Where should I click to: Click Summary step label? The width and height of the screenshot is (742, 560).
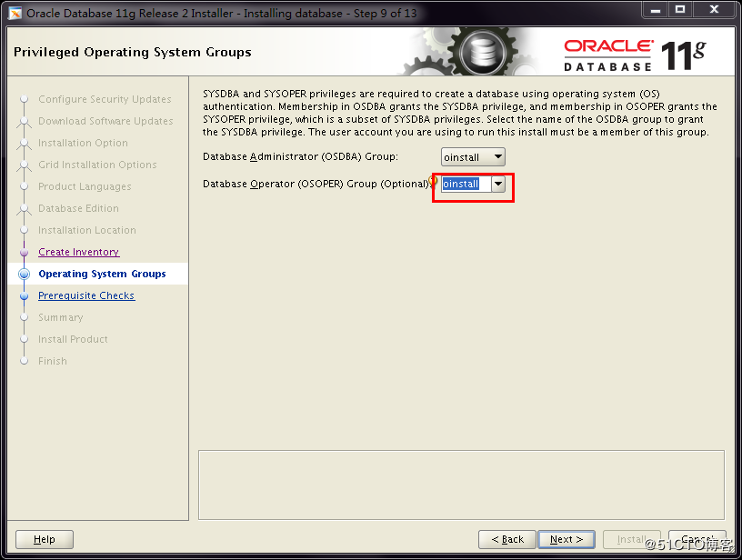[61, 317]
